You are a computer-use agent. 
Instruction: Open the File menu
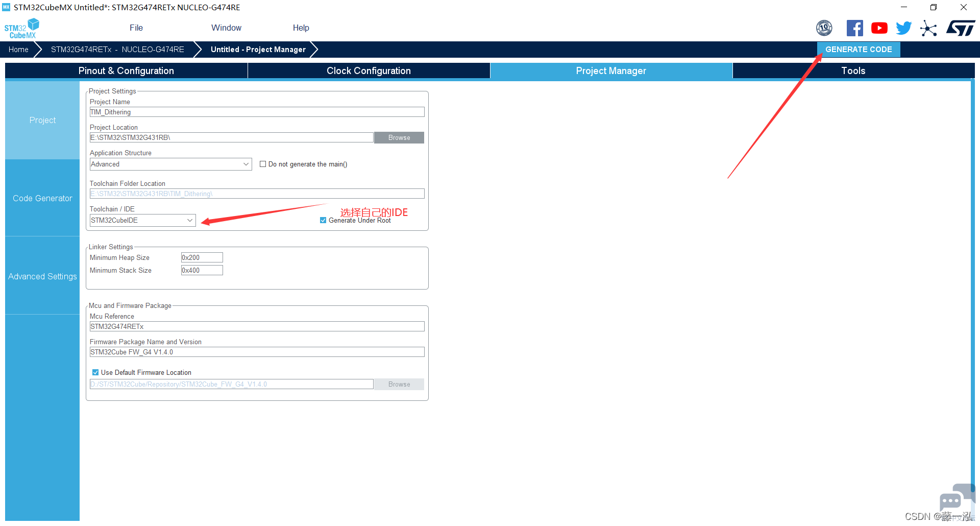pos(136,28)
